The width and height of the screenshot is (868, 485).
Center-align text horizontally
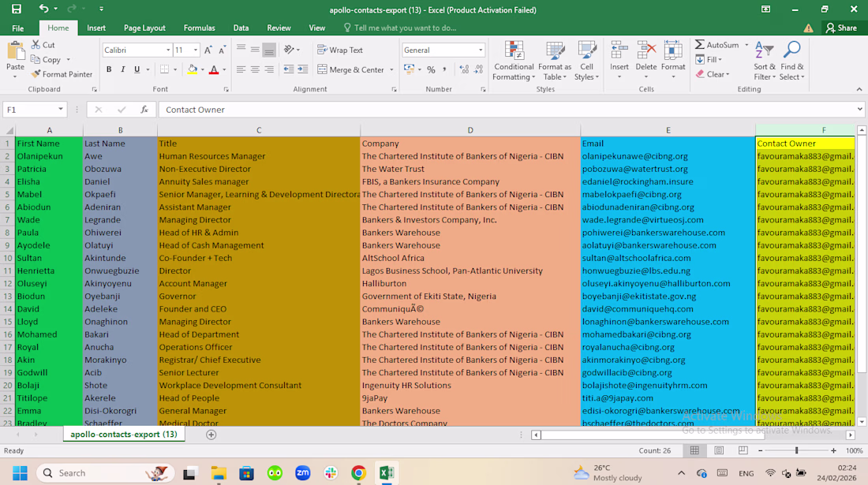(255, 69)
